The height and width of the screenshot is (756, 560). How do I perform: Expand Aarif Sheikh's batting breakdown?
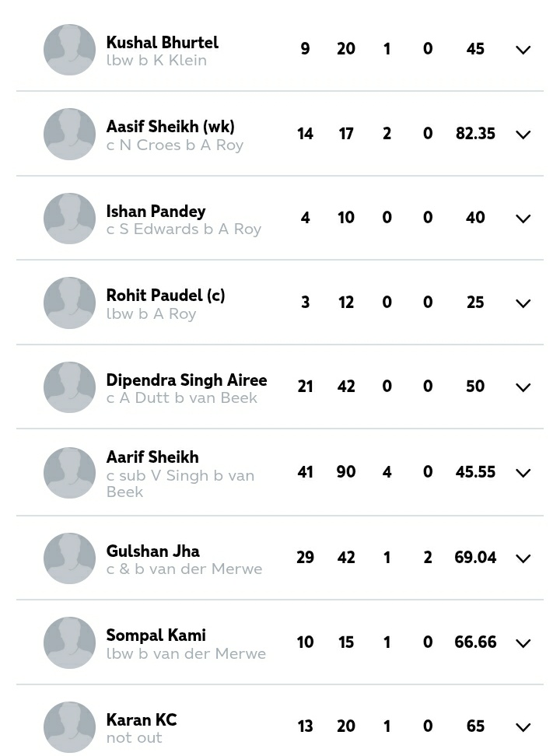[x=523, y=473]
